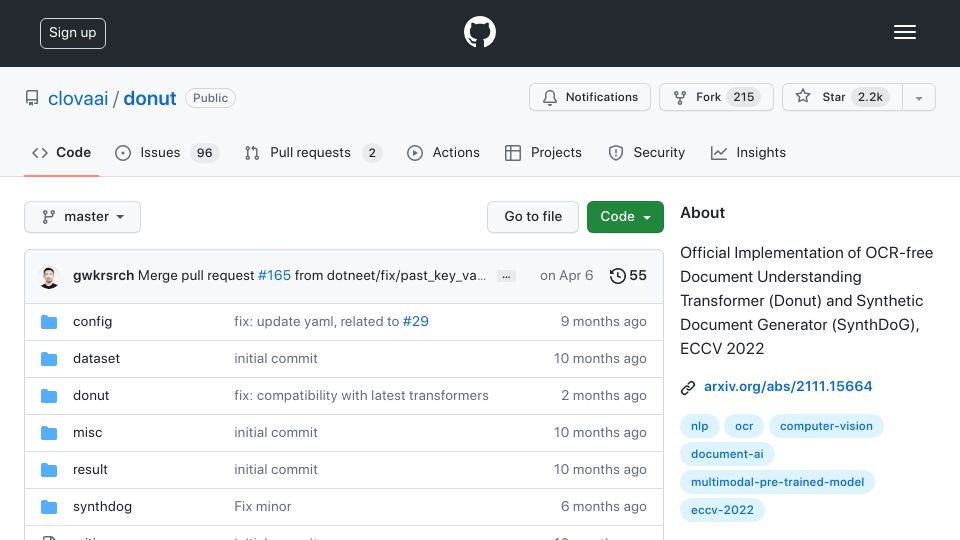
Task: Click the Sign up button
Action: (73, 33)
